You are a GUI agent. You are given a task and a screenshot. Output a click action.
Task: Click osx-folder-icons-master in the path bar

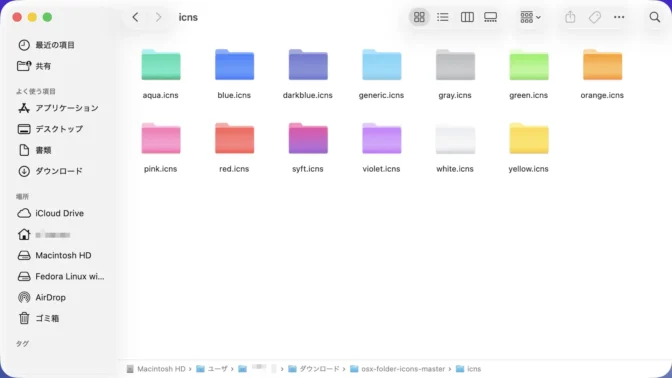(x=398, y=369)
